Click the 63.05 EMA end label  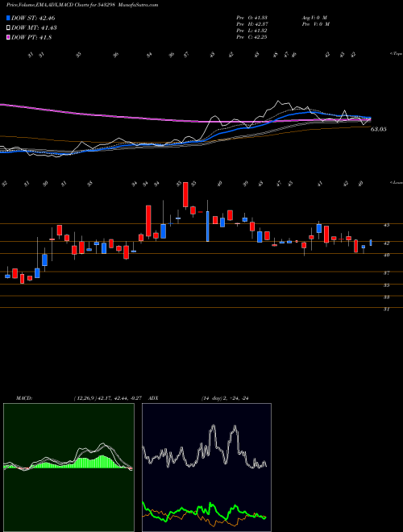[x=379, y=129]
